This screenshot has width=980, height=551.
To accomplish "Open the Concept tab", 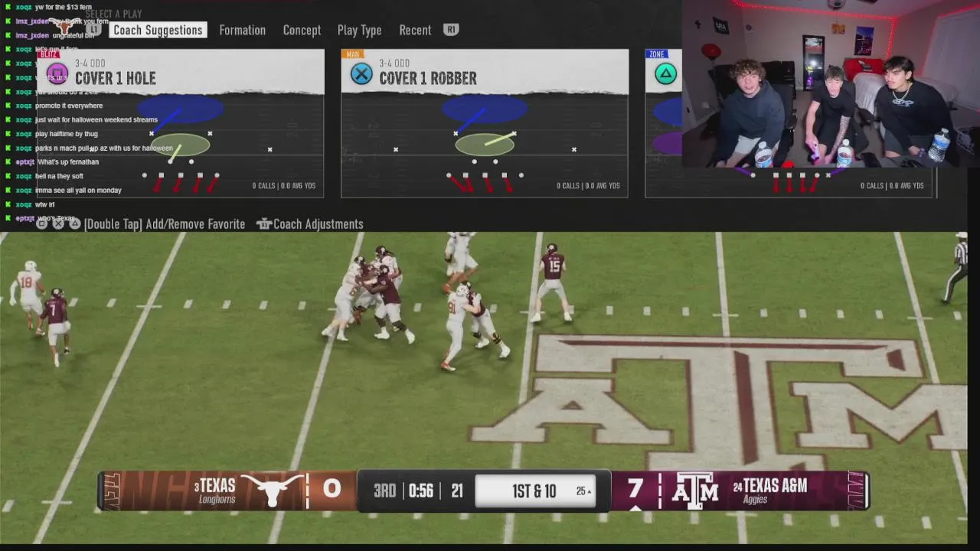I will pos(302,30).
